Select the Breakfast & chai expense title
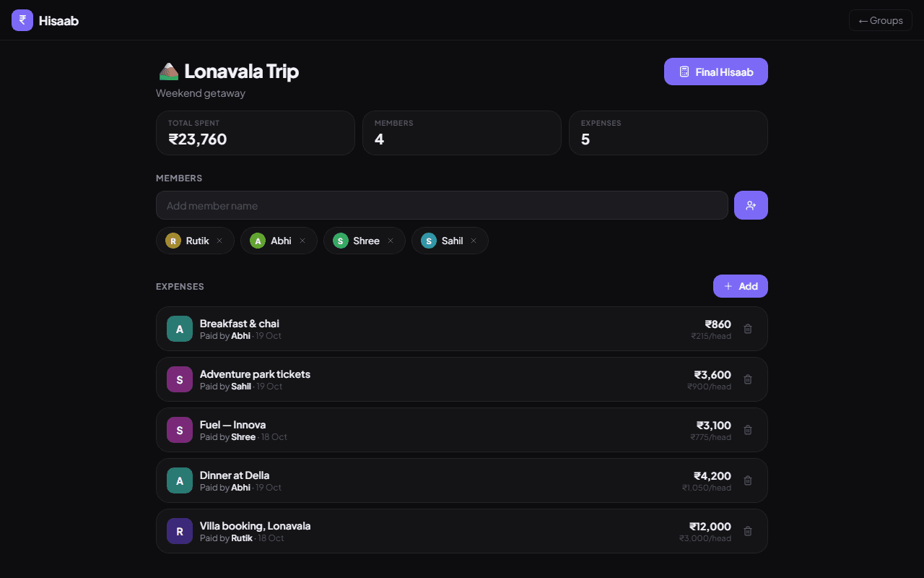Screen dimensions: 924x578 tap(240, 324)
